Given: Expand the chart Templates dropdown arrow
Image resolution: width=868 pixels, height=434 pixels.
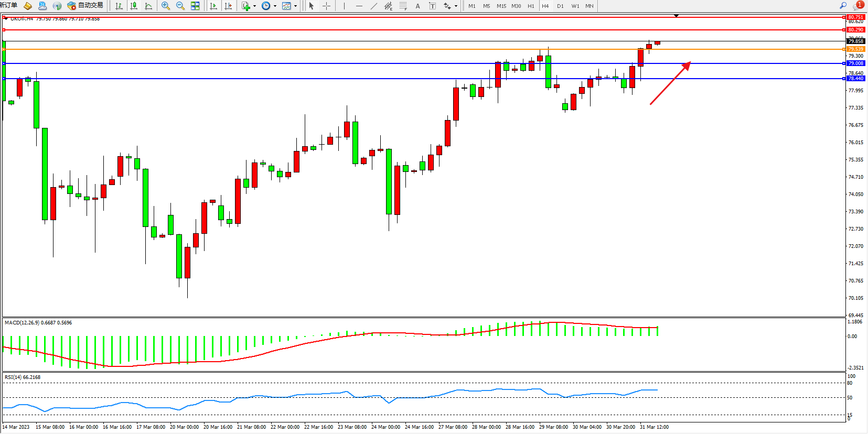Looking at the screenshot, I should click(x=296, y=6).
